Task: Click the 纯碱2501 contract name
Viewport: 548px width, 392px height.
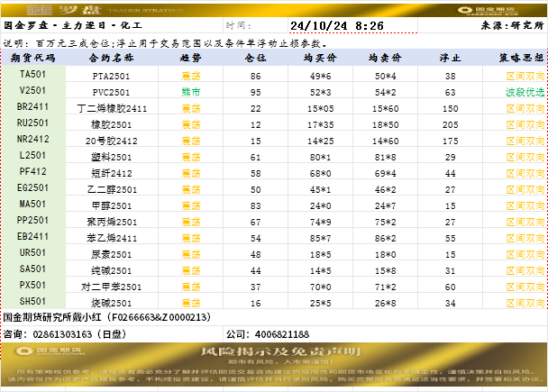Action: coord(111,270)
